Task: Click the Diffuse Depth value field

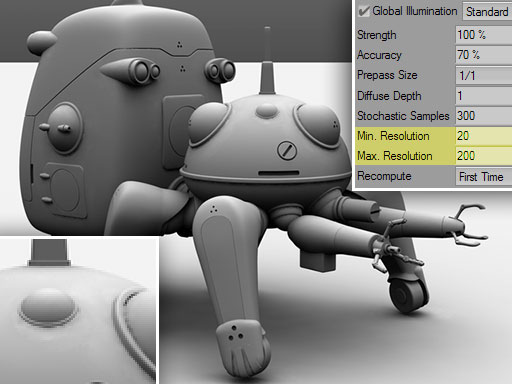Action: [484, 96]
